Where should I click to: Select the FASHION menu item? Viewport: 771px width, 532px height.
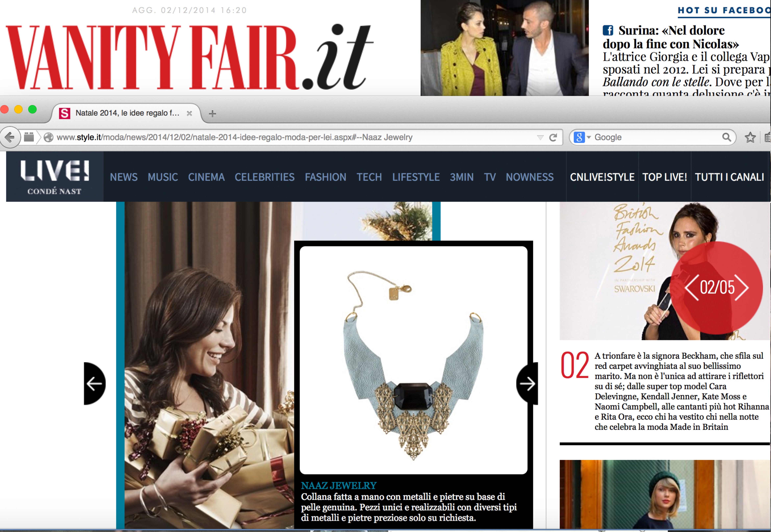coord(326,177)
